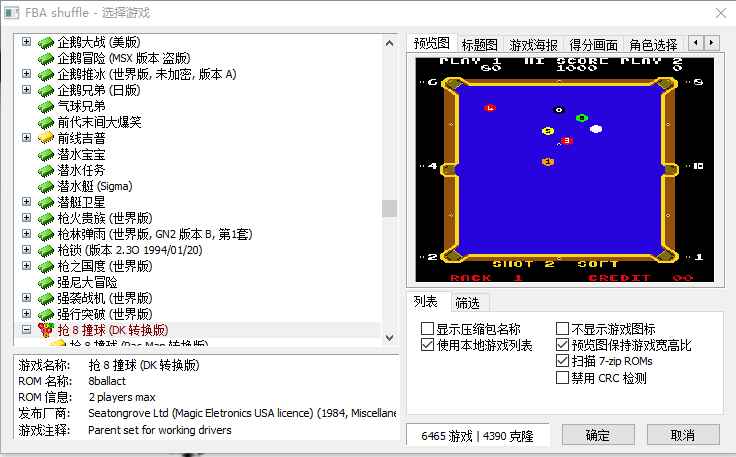Select the 气球兄弟 game icon
The image size is (736, 457).
click(x=46, y=106)
